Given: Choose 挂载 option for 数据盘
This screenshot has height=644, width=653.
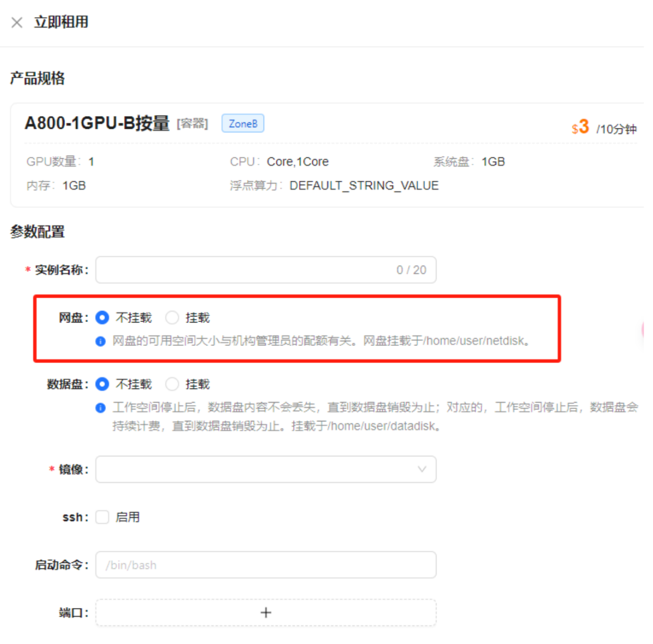Looking at the screenshot, I should pos(173,384).
